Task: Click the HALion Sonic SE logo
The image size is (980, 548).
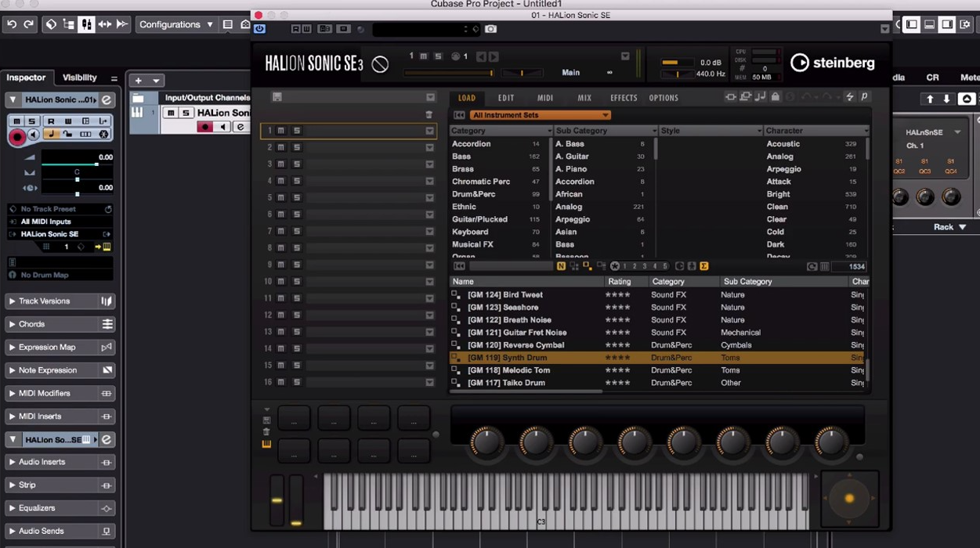Action: pyautogui.click(x=313, y=64)
